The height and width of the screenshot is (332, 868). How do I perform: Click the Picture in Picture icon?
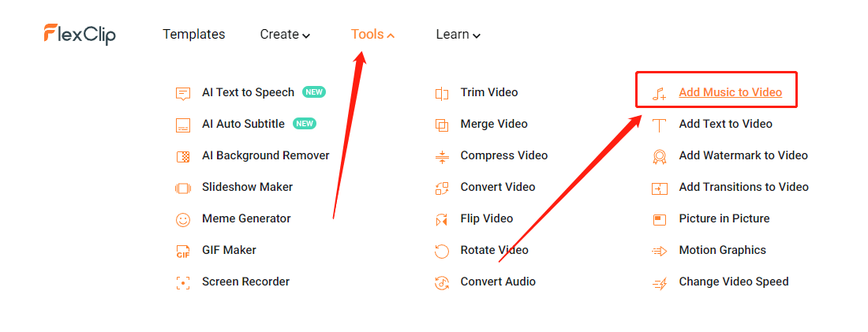pyautogui.click(x=660, y=220)
